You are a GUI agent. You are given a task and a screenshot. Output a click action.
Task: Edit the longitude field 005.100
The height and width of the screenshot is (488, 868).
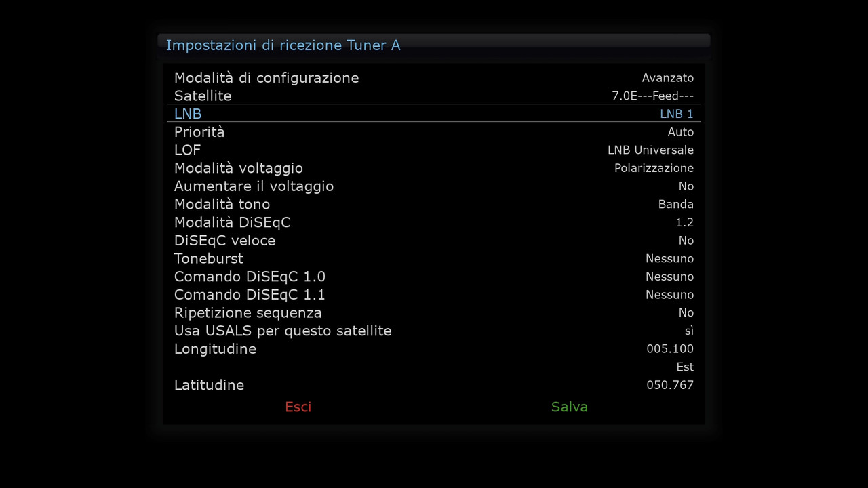point(670,349)
